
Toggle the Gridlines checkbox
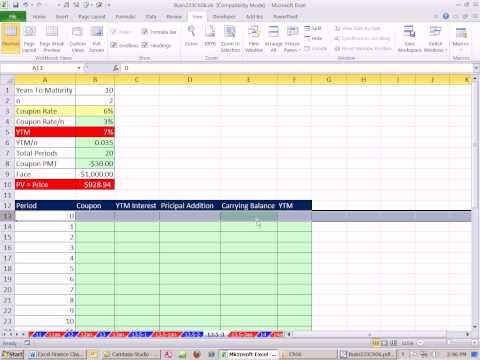[x=124, y=45]
